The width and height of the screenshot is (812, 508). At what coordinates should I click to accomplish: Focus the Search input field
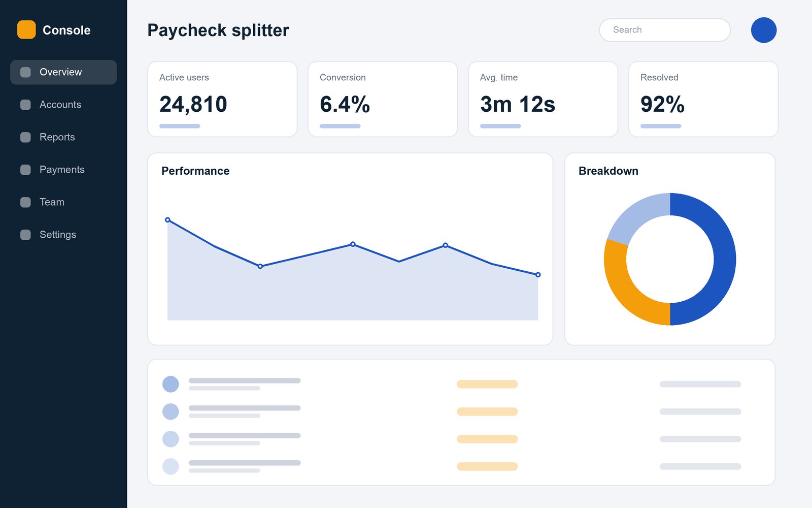665,30
